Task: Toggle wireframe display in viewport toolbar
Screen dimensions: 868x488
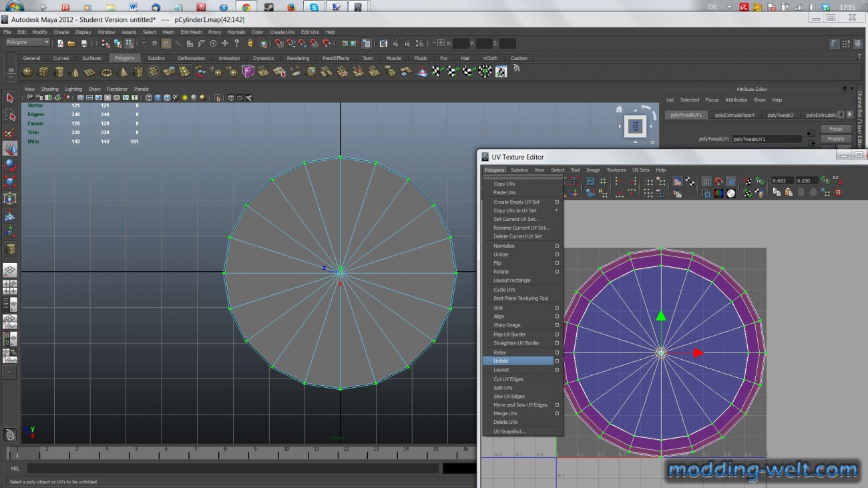Action: [x=149, y=97]
